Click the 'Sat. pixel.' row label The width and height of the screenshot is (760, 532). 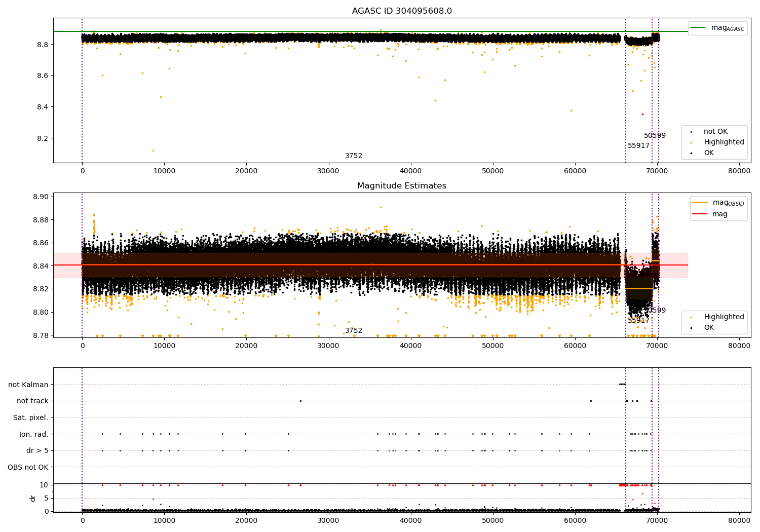click(30, 417)
